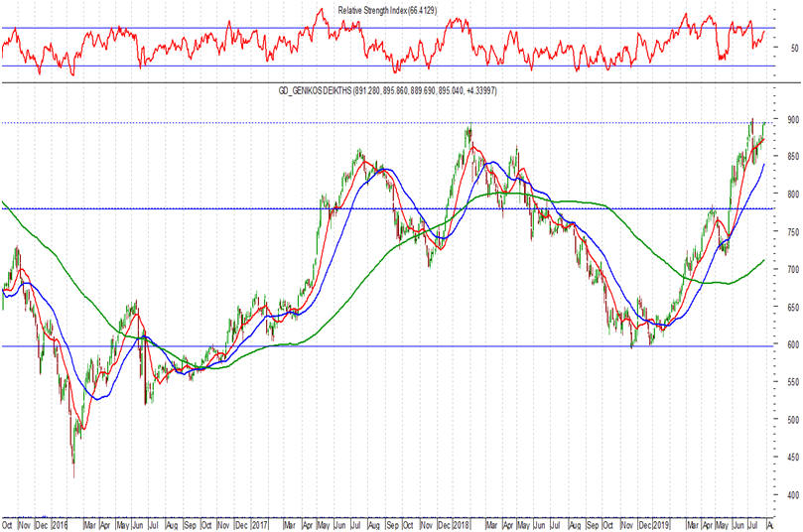Select the 650 price axis label

793,308
